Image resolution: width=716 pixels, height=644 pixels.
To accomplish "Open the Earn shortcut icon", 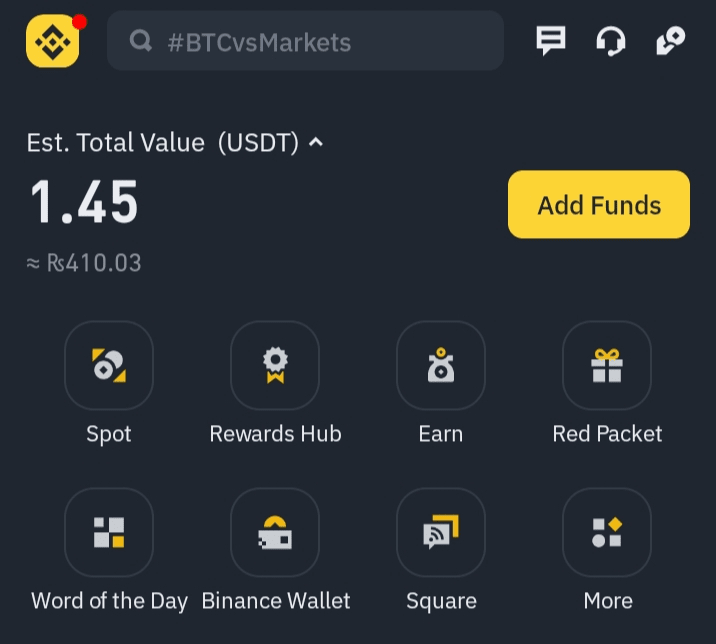I will [x=441, y=366].
